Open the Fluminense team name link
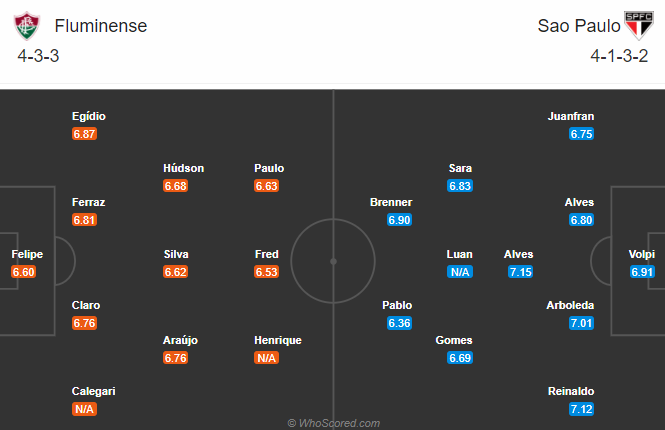Screen dimensions: 665x430 (x=101, y=26)
